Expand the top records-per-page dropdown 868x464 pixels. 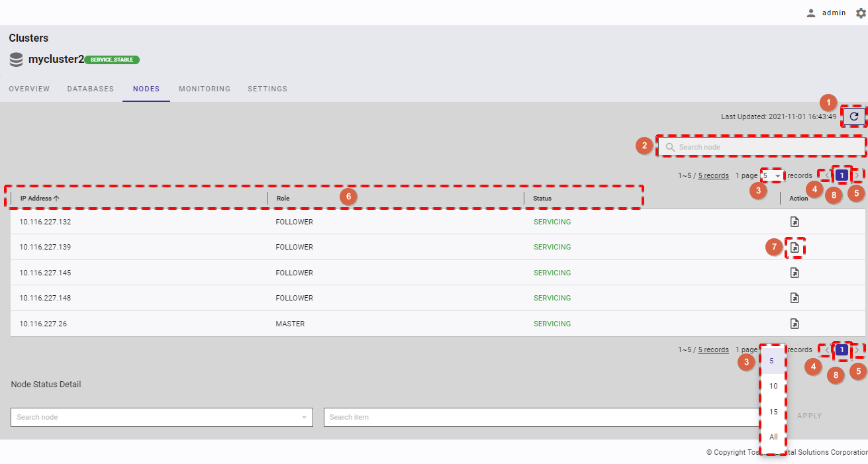tap(772, 176)
